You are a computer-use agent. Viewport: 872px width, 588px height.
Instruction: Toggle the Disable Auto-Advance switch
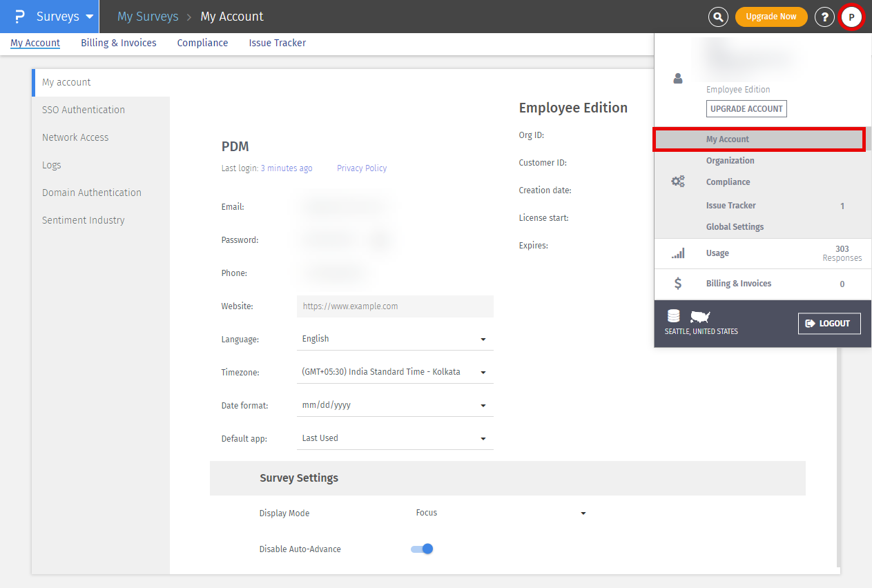(x=422, y=549)
